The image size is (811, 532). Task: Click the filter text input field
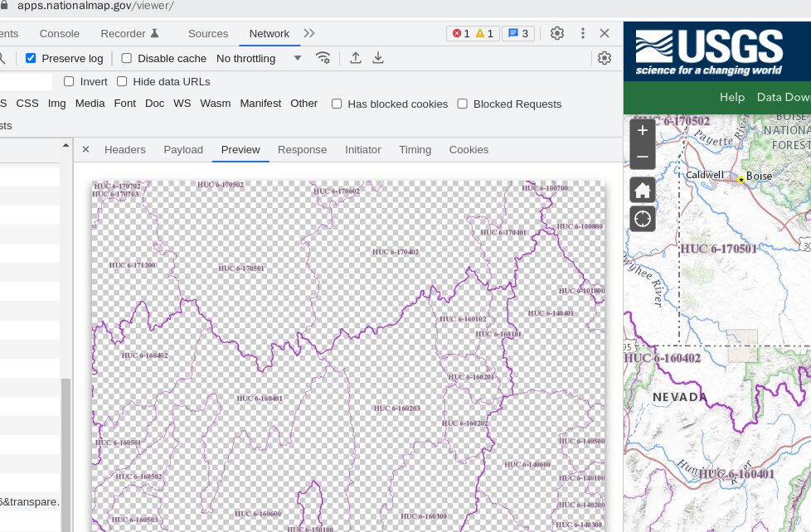pyautogui.click(x=25, y=81)
